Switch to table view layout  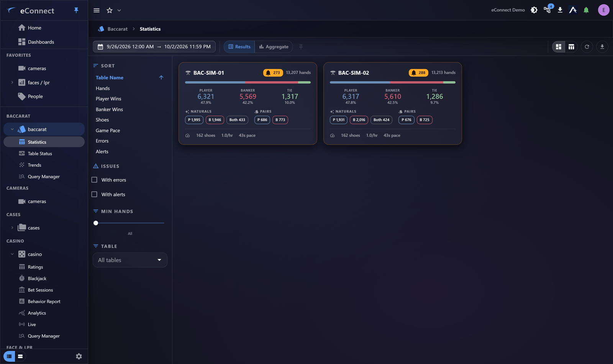coord(571,47)
